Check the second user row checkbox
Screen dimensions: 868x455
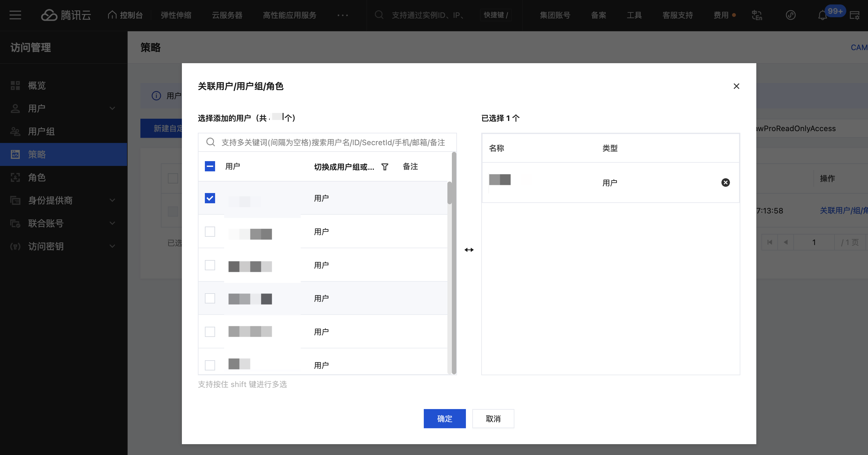coord(210,231)
